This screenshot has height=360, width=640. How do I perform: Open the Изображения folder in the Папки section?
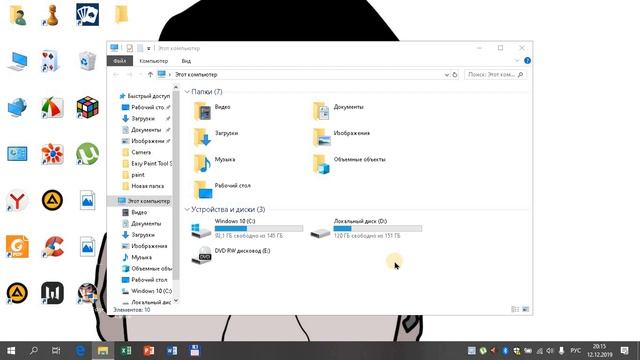341,137
